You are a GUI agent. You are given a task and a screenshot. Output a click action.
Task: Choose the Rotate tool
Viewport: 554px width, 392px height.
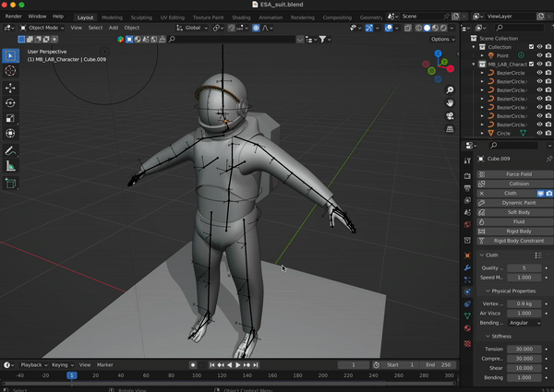coord(11,103)
